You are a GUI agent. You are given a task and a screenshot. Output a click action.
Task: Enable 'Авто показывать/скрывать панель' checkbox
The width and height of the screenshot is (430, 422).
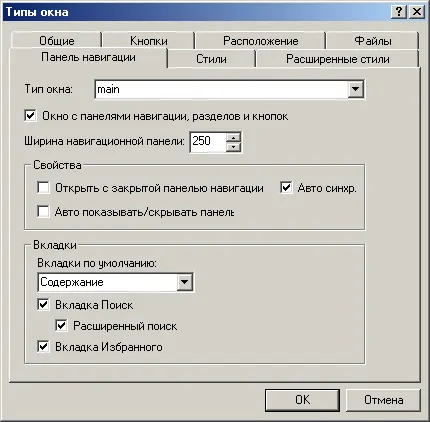43,212
